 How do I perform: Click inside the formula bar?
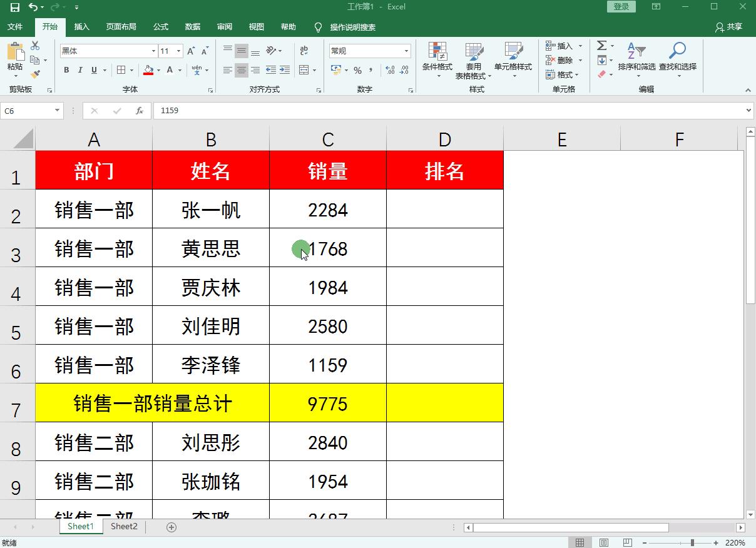(313, 110)
